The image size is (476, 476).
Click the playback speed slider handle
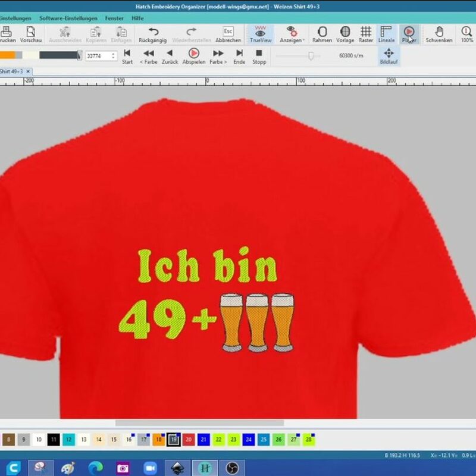310,55
